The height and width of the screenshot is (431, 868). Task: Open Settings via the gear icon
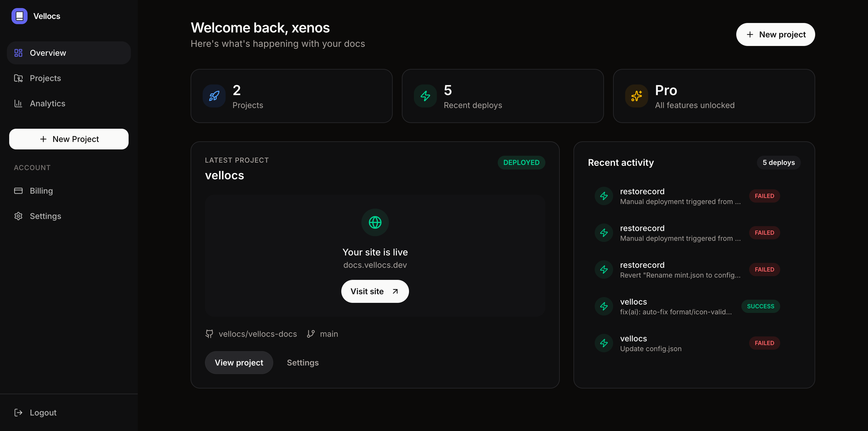(18, 216)
